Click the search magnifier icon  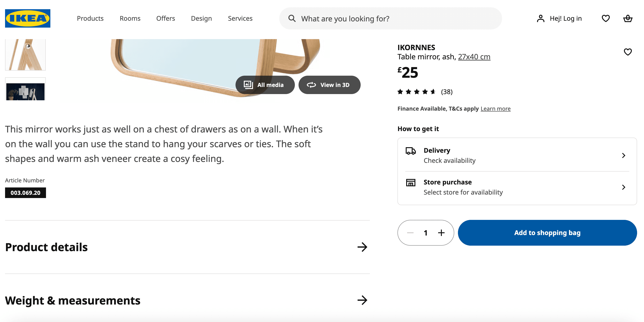(x=292, y=18)
